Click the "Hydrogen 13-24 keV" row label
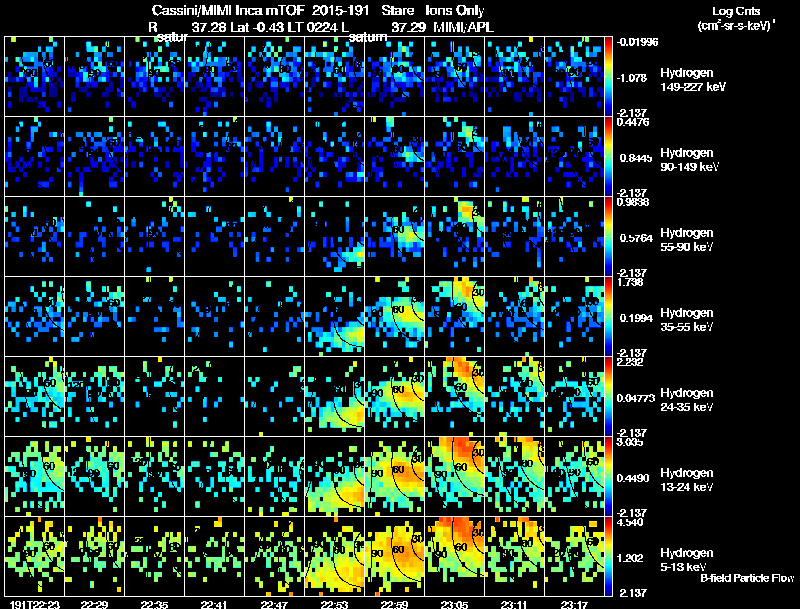This screenshot has height=609, width=800. pyautogui.click(x=687, y=480)
